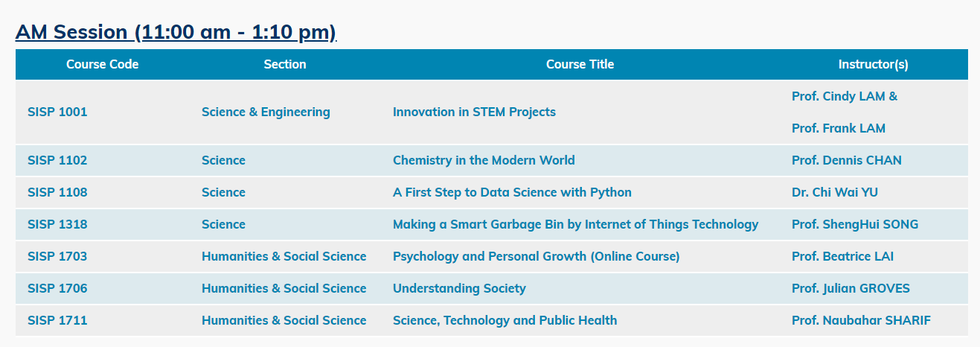Select the Course Code column header
980x347 pixels.
[103, 64]
